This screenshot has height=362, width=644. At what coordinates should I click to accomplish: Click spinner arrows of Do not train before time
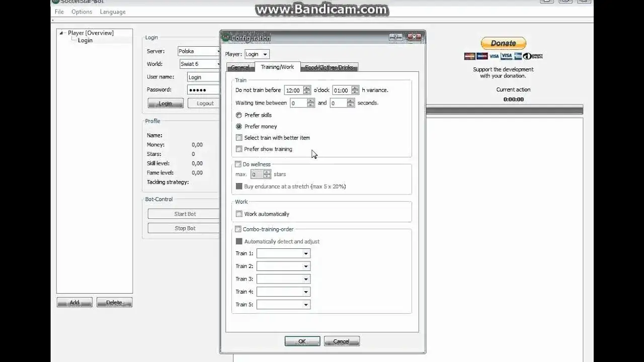(x=307, y=90)
